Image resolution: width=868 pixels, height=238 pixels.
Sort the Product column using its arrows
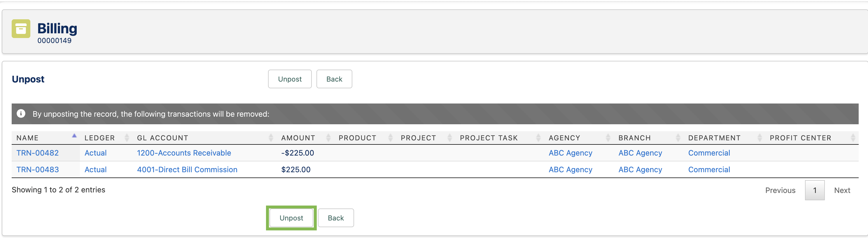pos(390,138)
